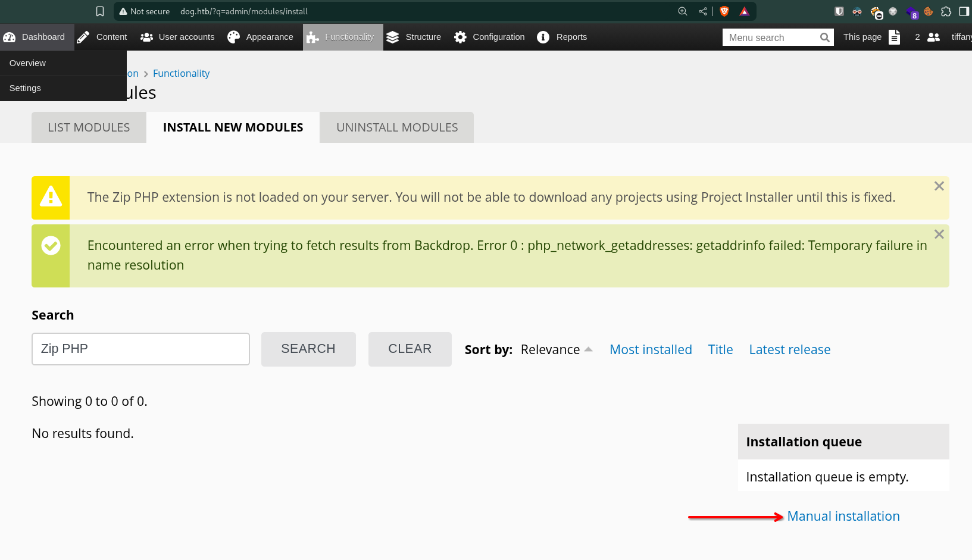Click the zoom magnifier icon in address bar
This screenshot has height=560, width=972.
pyautogui.click(x=683, y=11)
